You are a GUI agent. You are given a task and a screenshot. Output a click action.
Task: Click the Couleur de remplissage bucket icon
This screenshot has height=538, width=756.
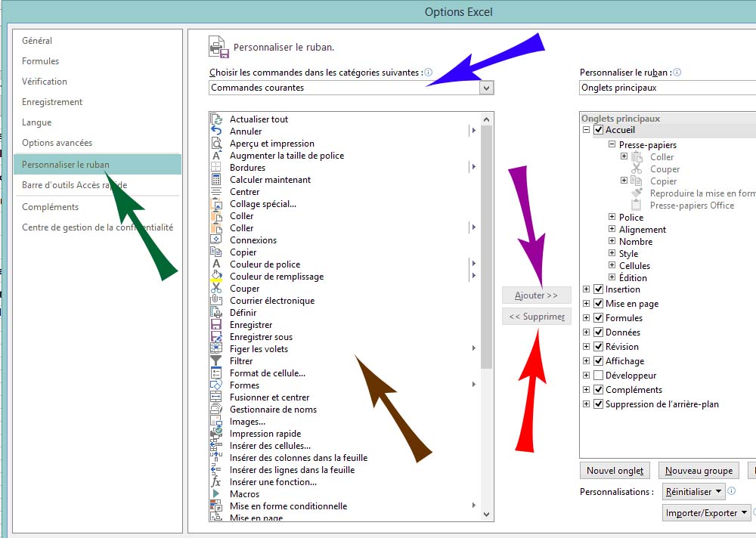point(216,277)
